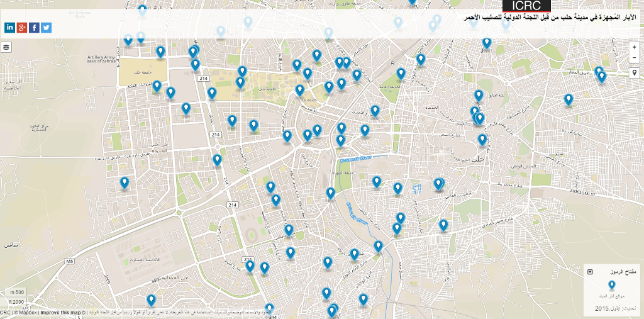This screenshot has height=319, width=644.
Task: Click the geolocate pin button
Action: point(635,73)
